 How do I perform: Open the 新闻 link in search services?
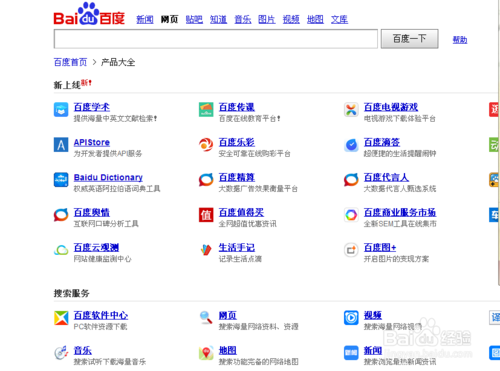point(373,350)
